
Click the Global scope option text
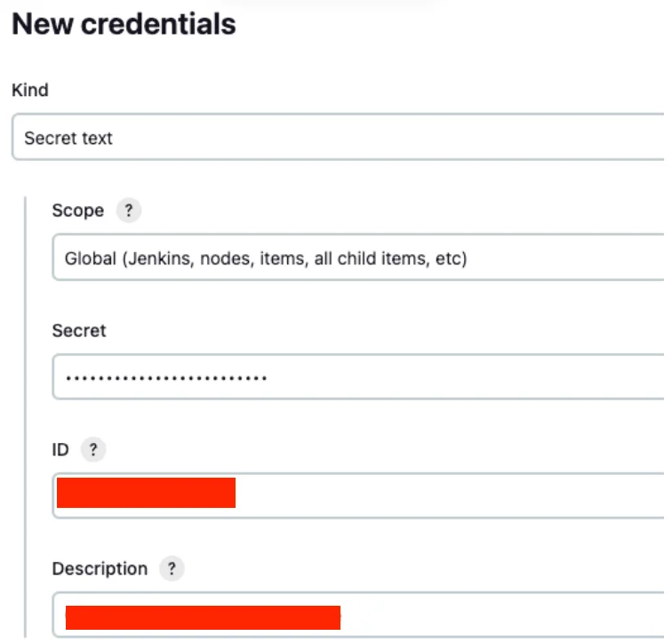click(x=266, y=259)
